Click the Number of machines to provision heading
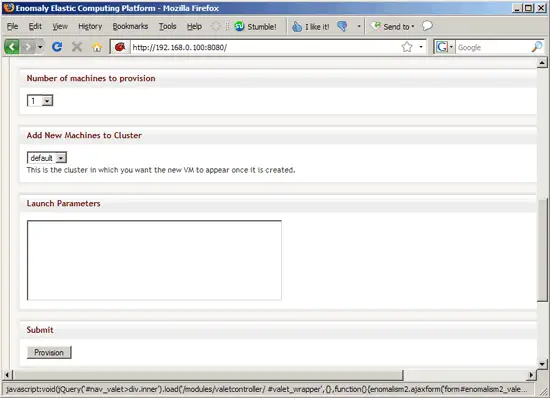 (91, 78)
